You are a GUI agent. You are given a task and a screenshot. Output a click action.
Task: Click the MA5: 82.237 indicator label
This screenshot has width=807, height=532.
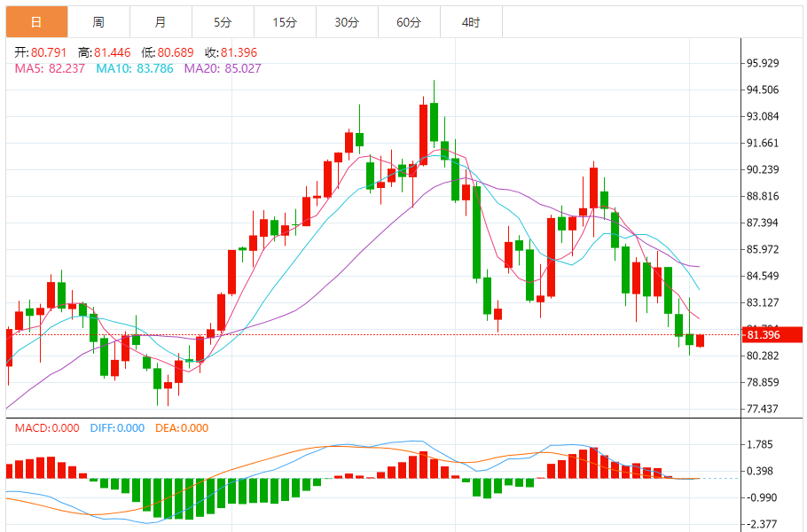(x=50, y=68)
